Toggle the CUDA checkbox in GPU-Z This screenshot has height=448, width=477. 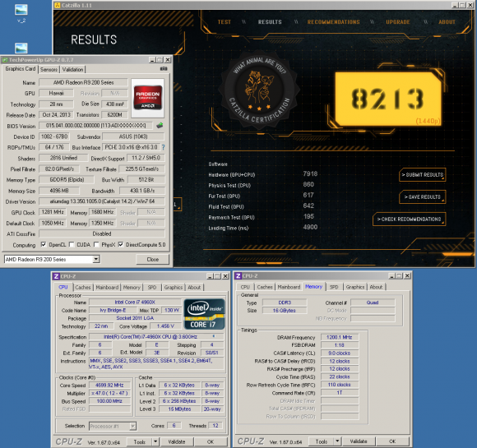click(72, 244)
